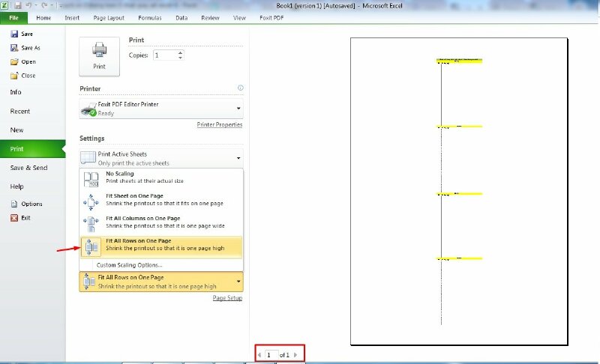The height and width of the screenshot is (364, 600).
Task: Switch to the Data tab
Action: pos(181,18)
